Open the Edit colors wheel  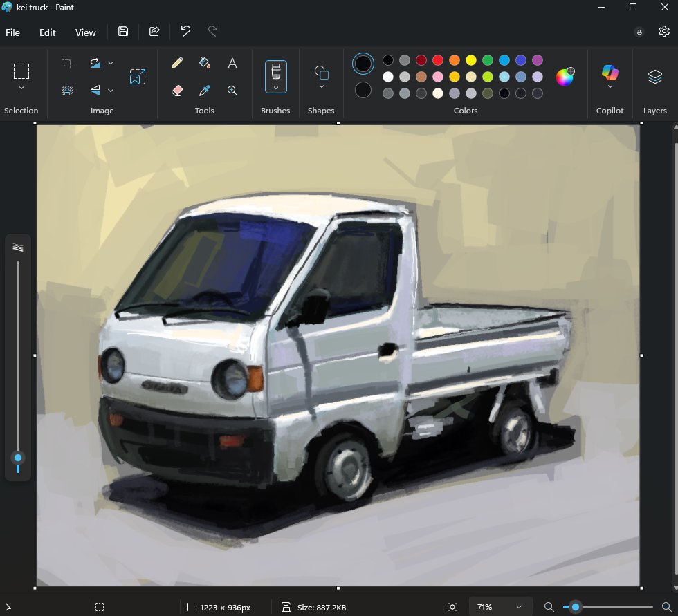point(565,77)
